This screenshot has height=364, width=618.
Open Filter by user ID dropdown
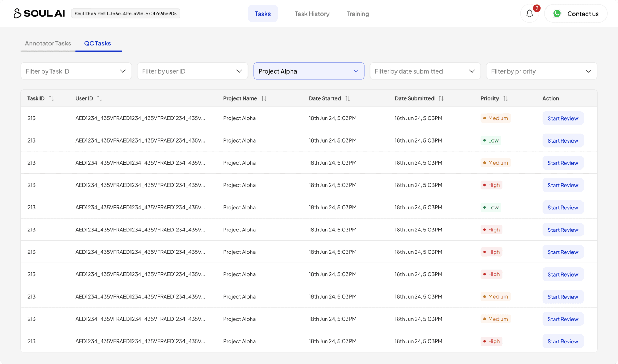tap(192, 71)
